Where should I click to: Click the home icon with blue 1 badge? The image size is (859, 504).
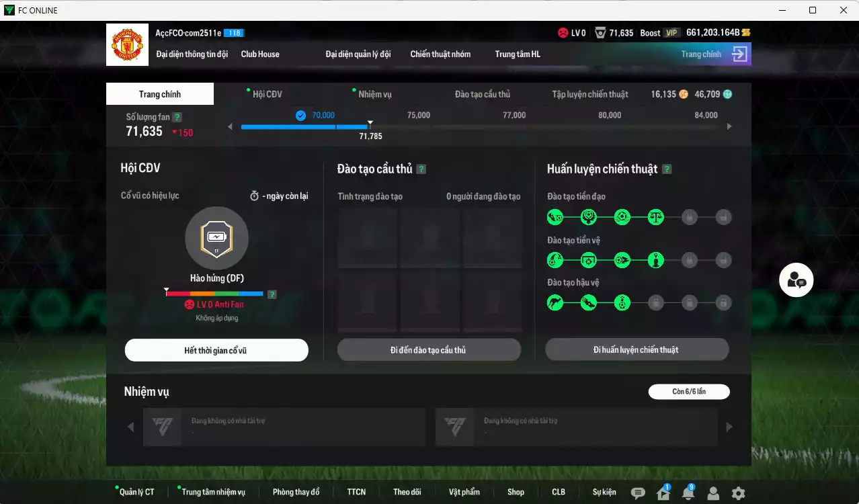(662, 493)
